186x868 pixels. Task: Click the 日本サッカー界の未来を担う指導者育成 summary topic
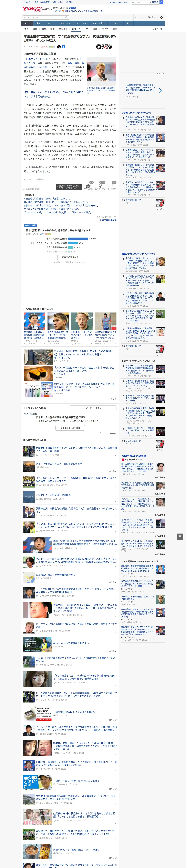click(x=57, y=417)
